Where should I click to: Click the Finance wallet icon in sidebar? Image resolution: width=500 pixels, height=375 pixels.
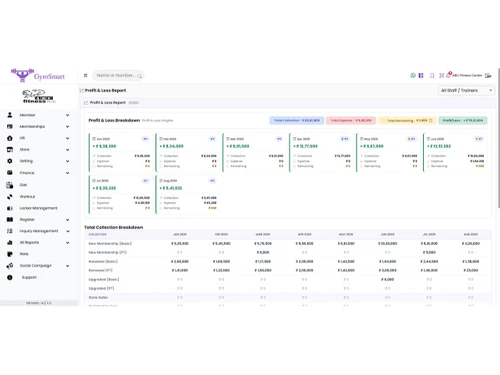[x=10, y=173]
